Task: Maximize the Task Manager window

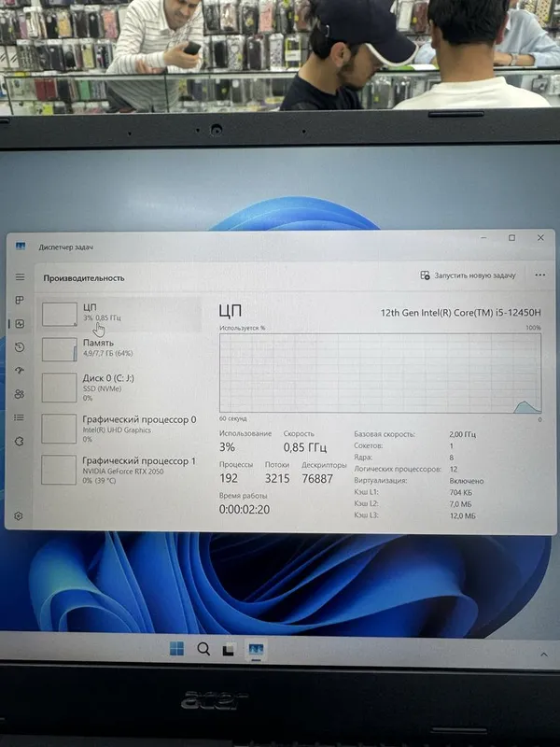Action: click(x=511, y=238)
